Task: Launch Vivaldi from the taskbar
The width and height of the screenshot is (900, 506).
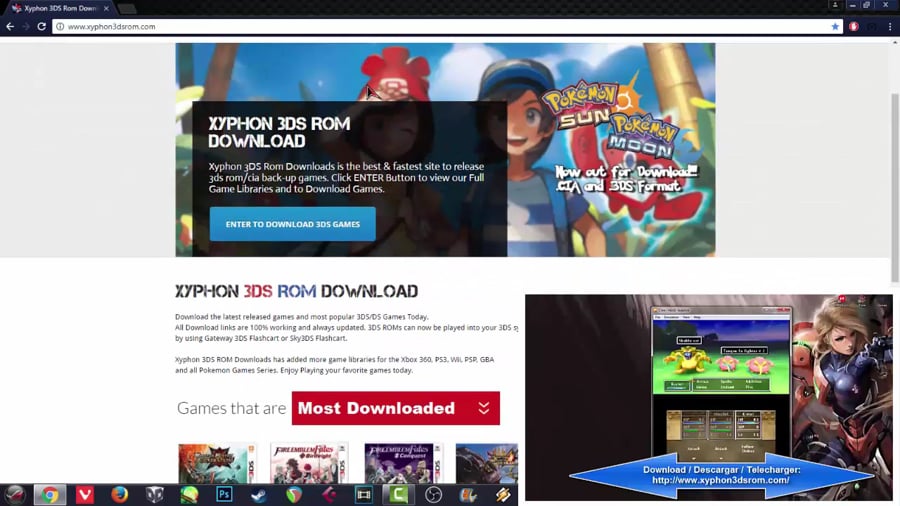Action: tap(84, 495)
